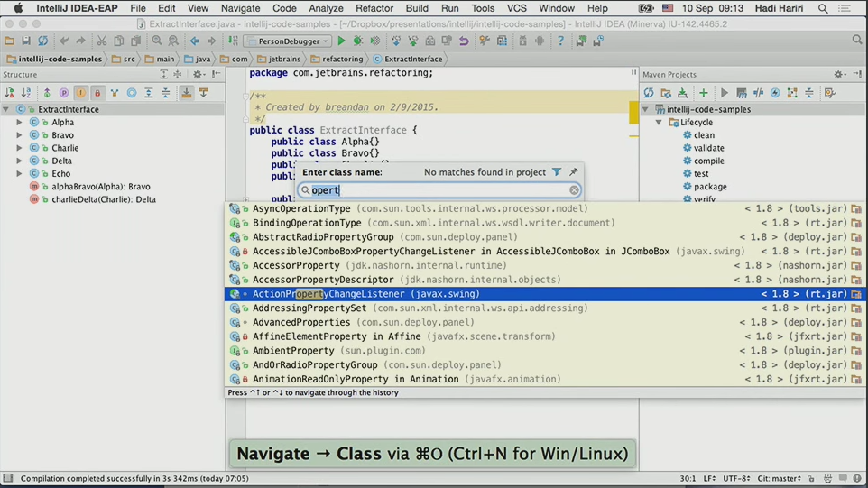Toggle the Autoscroll from Source button in Structure
Image resolution: width=868 pixels, height=488 pixels.
[204, 93]
